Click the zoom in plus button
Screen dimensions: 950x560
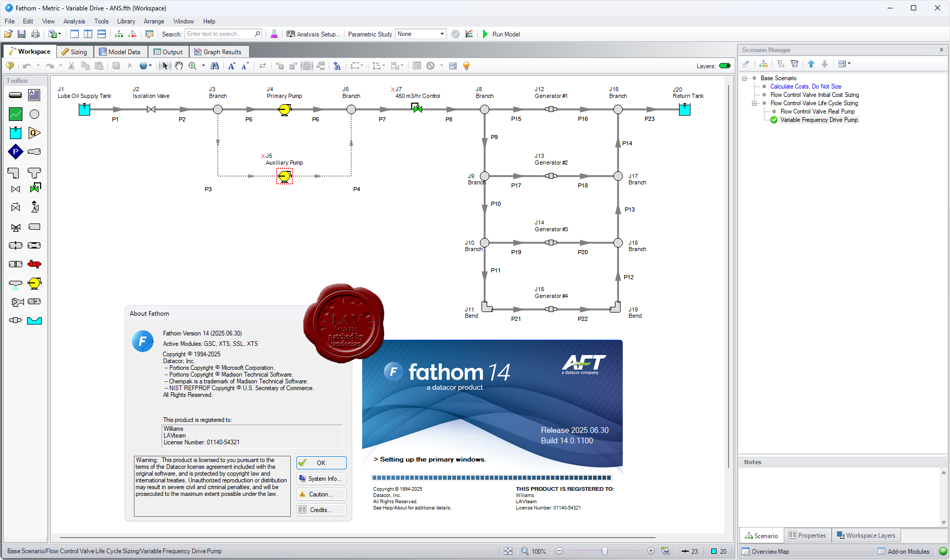(x=651, y=551)
